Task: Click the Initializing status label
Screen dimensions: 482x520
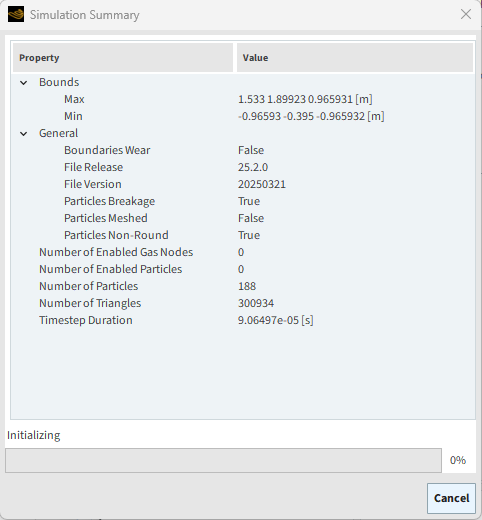Action: (x=33, y=435)
